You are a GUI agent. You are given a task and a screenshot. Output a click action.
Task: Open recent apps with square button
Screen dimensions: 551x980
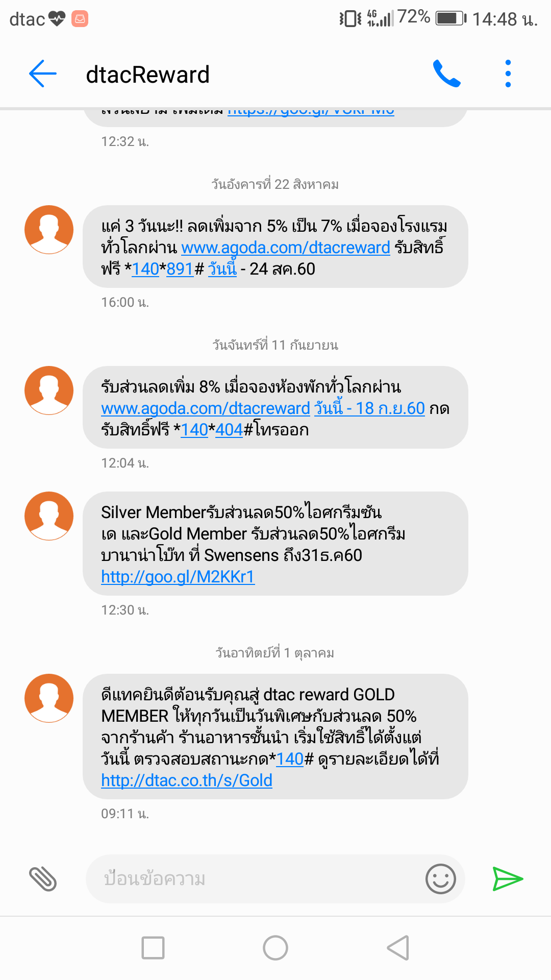(x=153, y=948)
